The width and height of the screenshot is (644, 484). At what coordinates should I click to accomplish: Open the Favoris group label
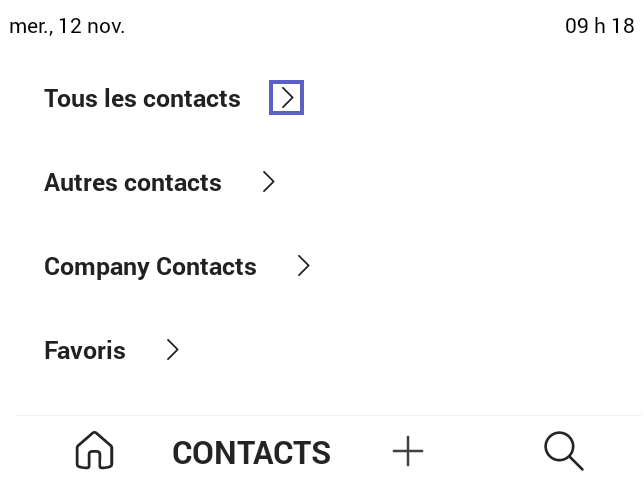tap(85, 351)
